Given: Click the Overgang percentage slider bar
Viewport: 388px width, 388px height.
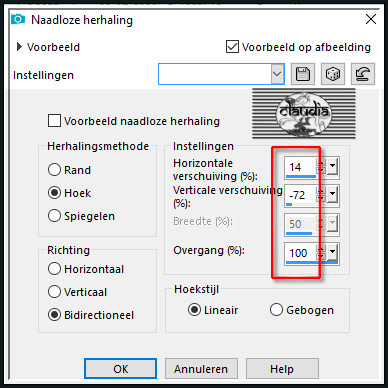Looking at the screenshot, I should coord(312,263).
